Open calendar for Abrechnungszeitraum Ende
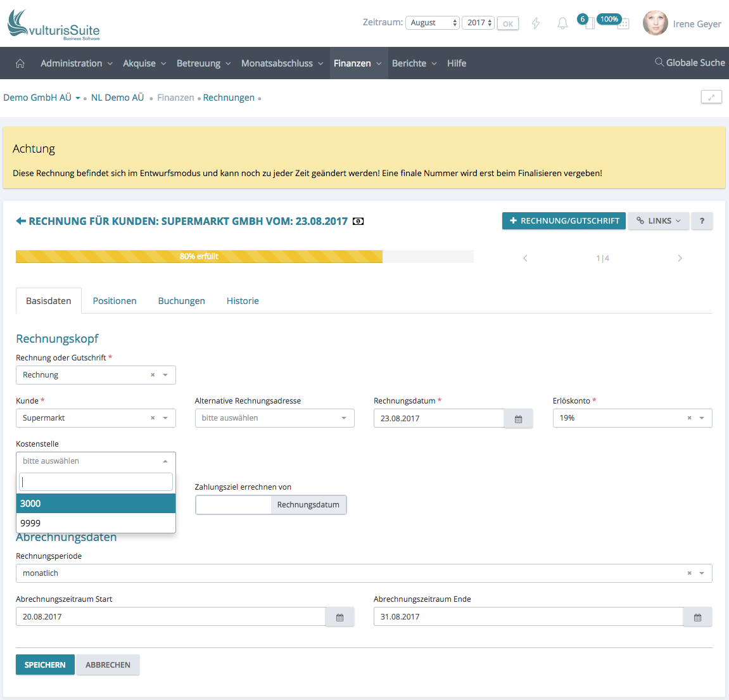 (697, 617)
